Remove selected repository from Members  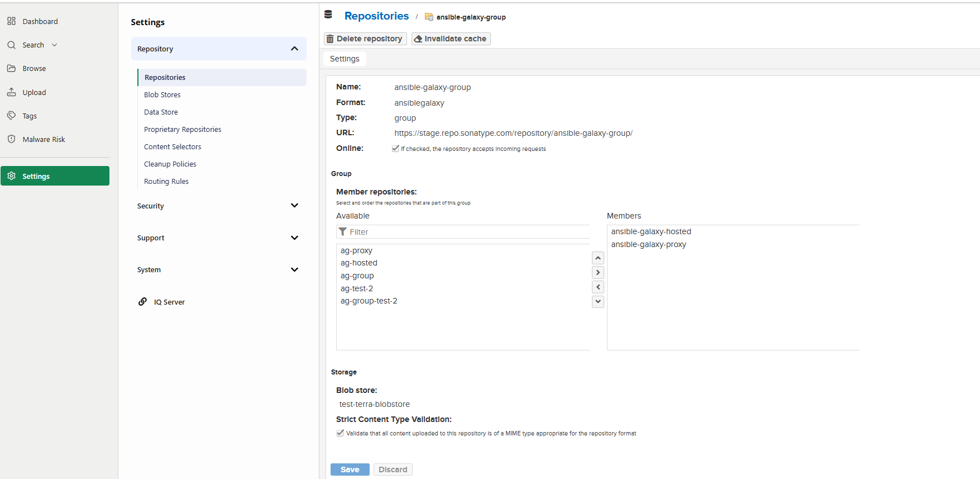(598, 287)
